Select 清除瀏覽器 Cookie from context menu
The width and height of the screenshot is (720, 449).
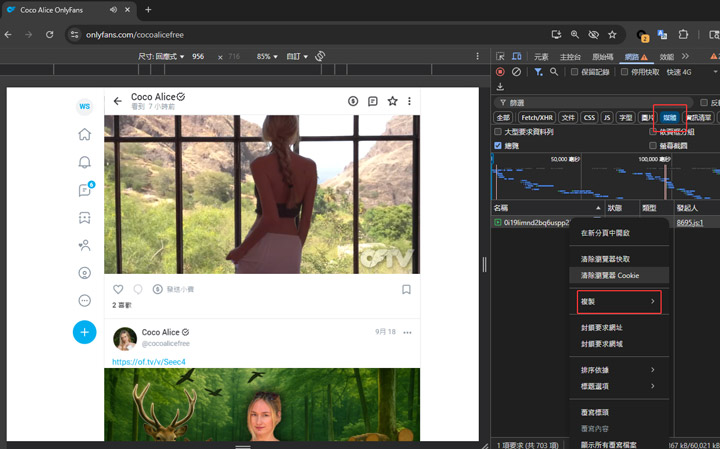click(x=609, y=275)
